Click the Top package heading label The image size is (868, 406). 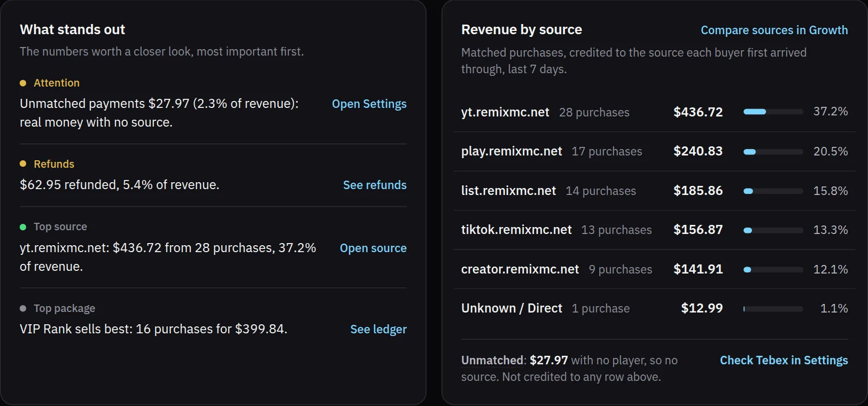click(x=64, y=308)
